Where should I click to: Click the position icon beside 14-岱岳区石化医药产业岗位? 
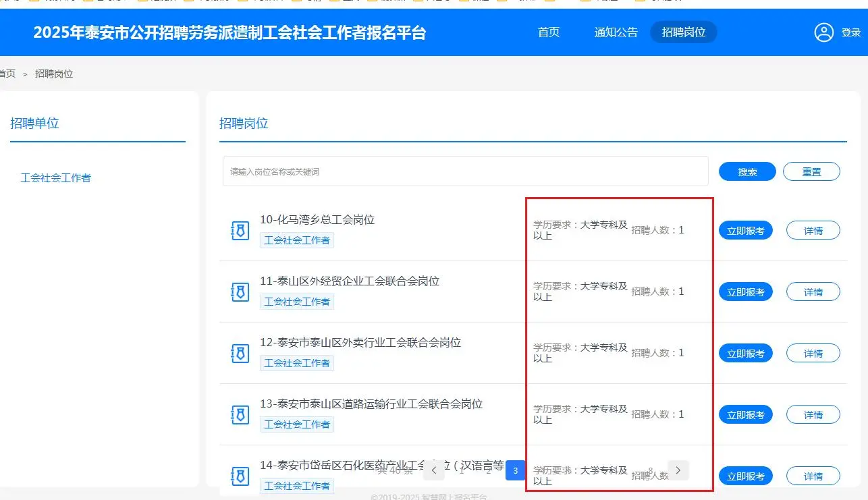coord(240,475)
